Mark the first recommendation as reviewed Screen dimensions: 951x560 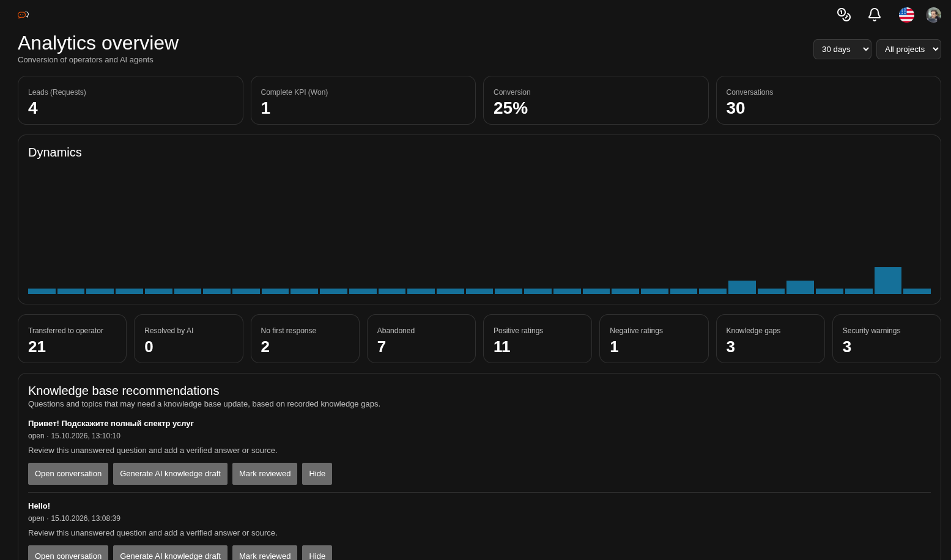click(x=265, y=474)
